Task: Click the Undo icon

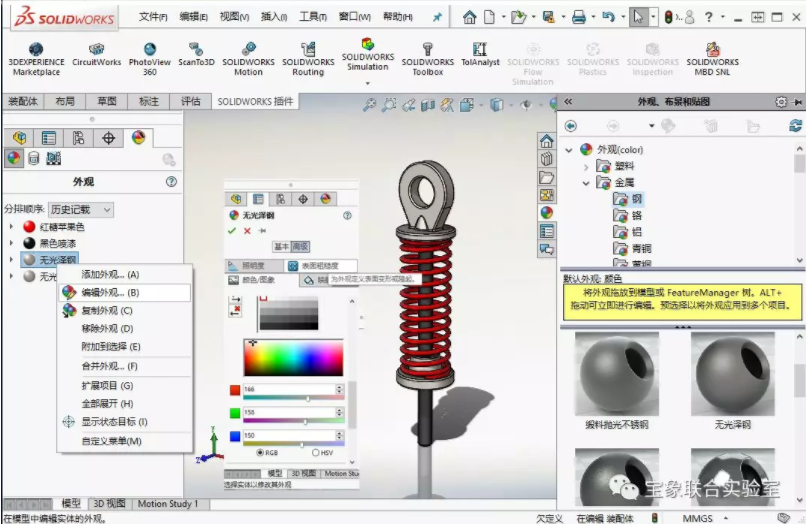Action: pos(609,17)
